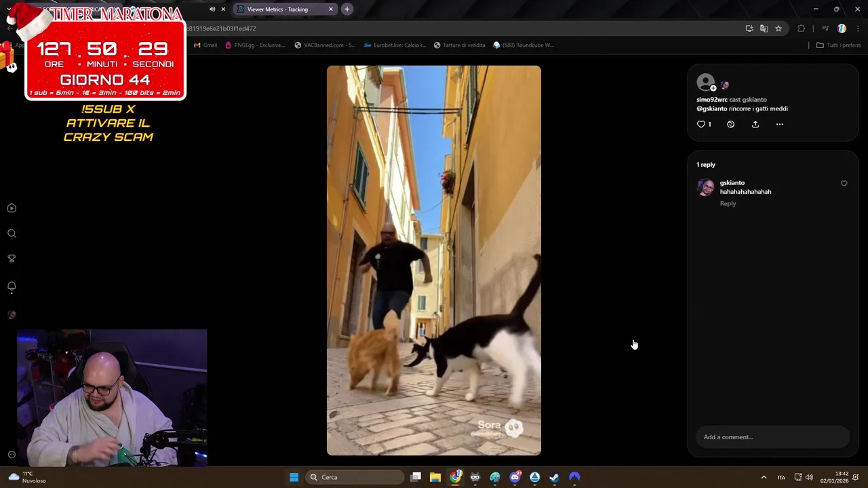Mute the audio-playing browser tab speaker icon
Image resolution: width=868 pixels, height=488 pixels.
212,9
